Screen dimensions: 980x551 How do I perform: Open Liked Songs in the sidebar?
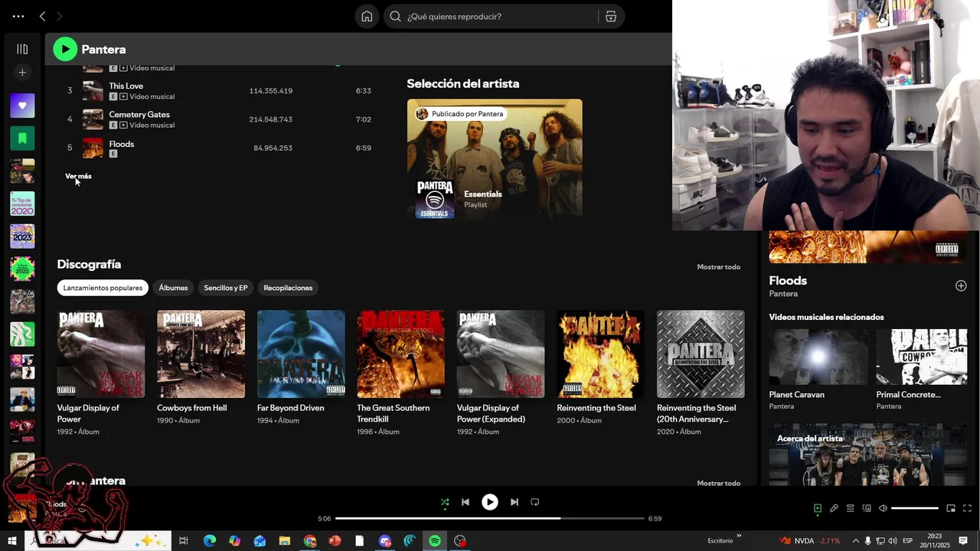[22, 106]
